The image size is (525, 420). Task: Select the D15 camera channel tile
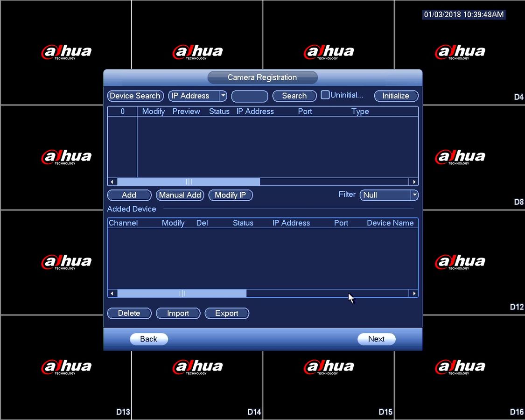pyautogui.click(x=328, y=385)
